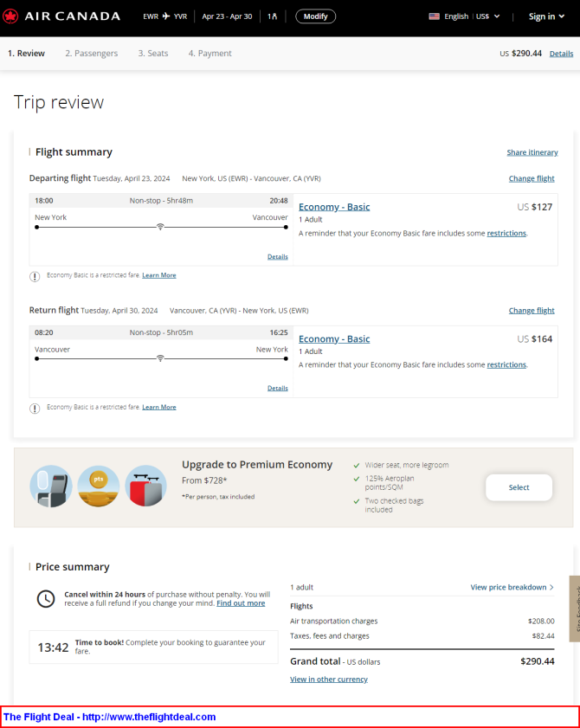The width and height of the screenshot is (580, 728).
Task: Click the Air Canada maple leaf logo
Action: point(10,16)
